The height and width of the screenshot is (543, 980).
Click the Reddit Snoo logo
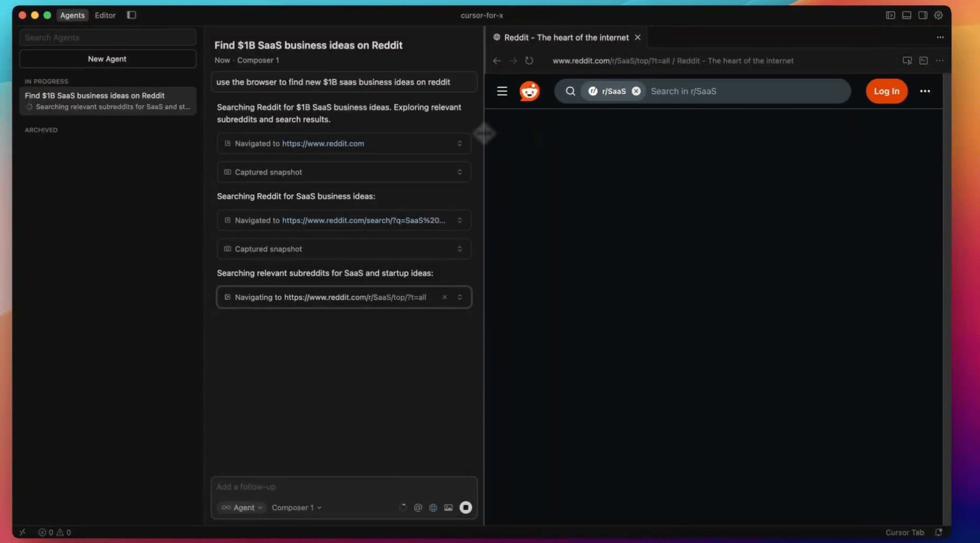529,91
